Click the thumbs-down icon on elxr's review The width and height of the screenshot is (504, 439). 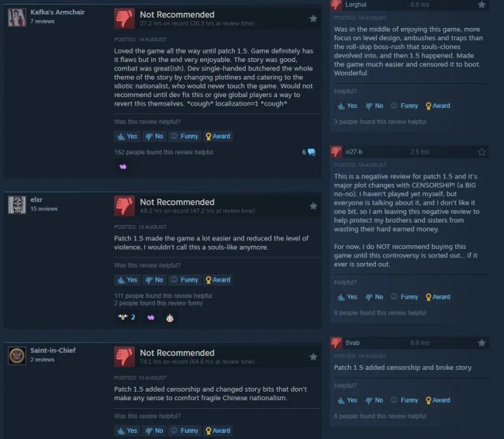click(x=124, y=206)
